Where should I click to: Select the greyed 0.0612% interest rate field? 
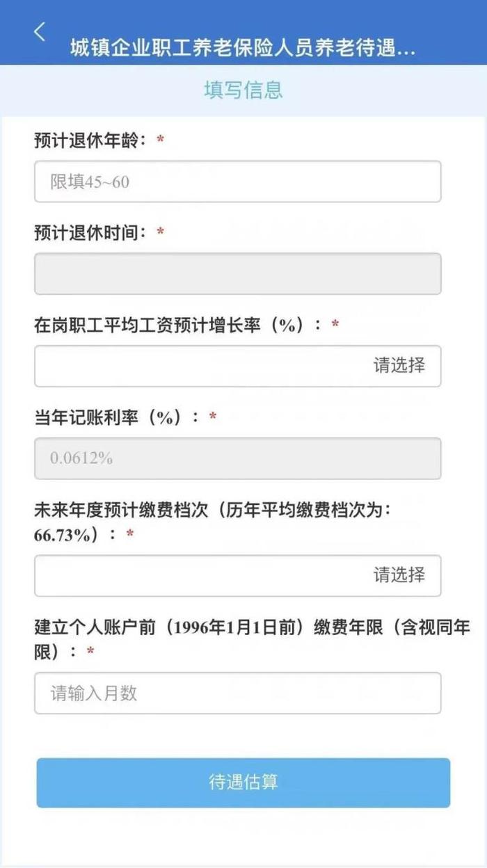tap(237, 458)
